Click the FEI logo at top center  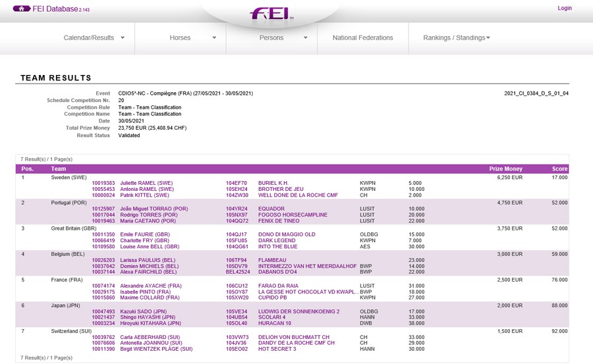click(x=271, y=14)
